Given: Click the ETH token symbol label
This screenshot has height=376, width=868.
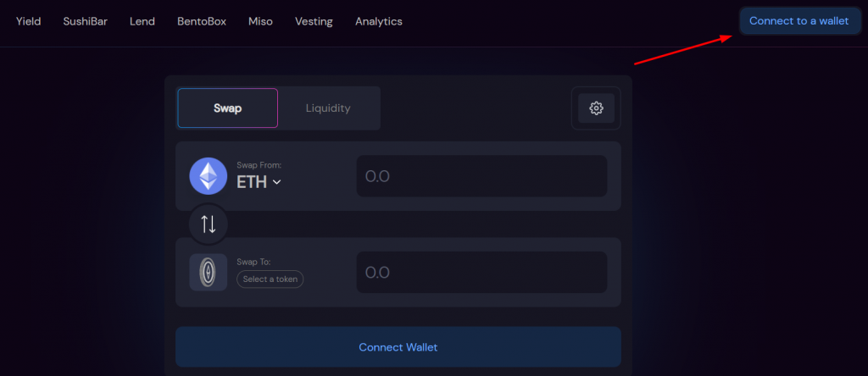Looking at the screenshot, I should [x=252, y=181].
